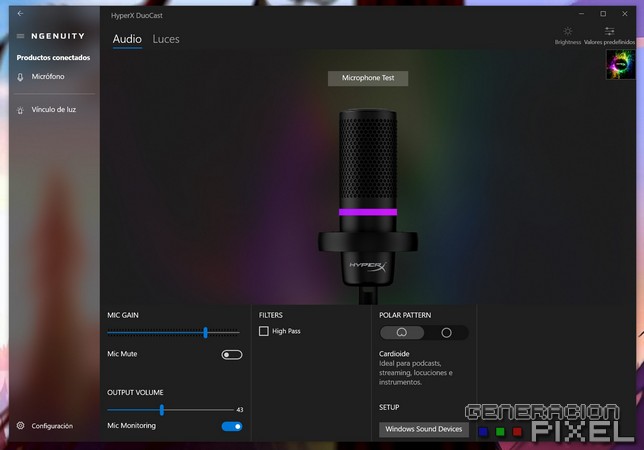Select the Cardioid polar pattern icon
Viewport: 644px width, 450px height.
[x=402, y=333]
